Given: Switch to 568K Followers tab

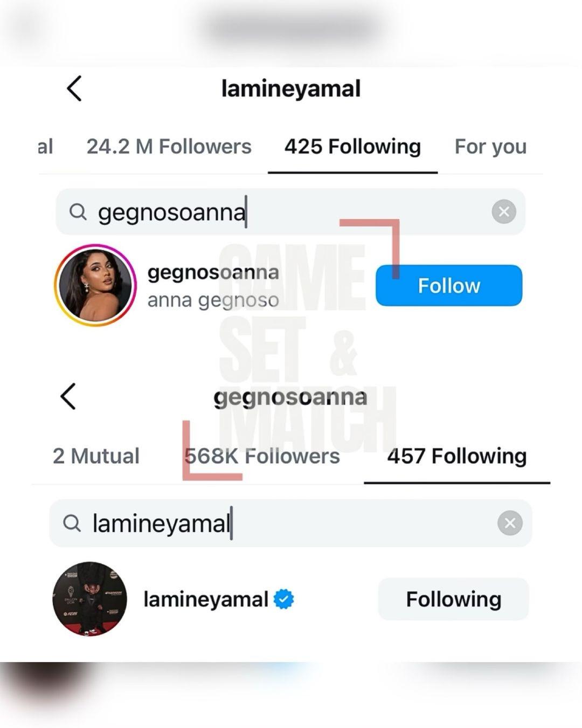Looking at the screenshot, I should (x=262, y=456).
